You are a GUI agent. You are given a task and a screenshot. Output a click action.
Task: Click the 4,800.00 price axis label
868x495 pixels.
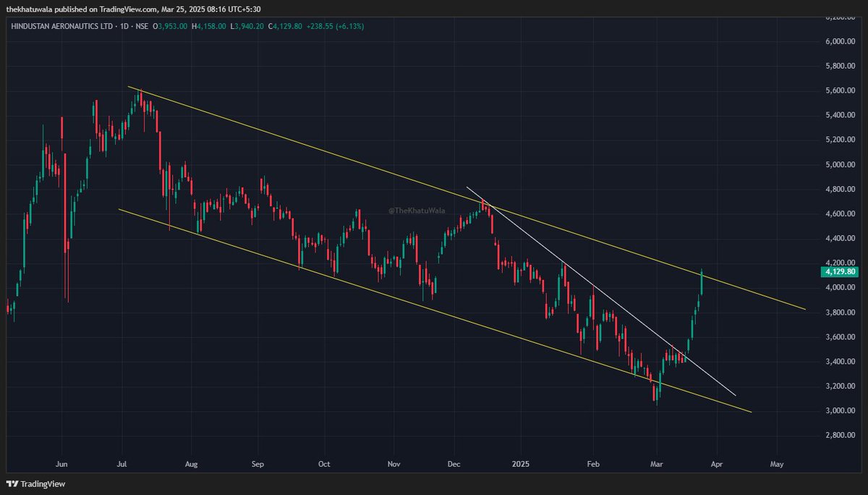pos(841,189)
